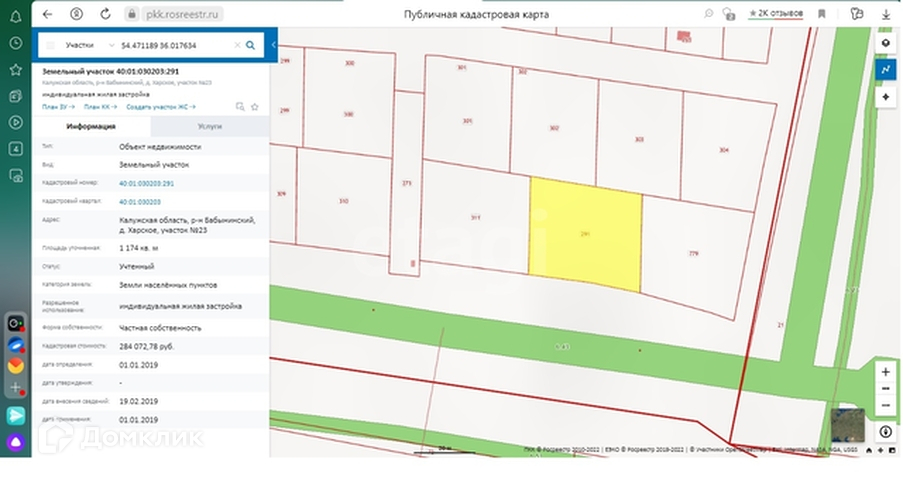Click the coordinates search field
Screen dimensions: 903x480
174,45
